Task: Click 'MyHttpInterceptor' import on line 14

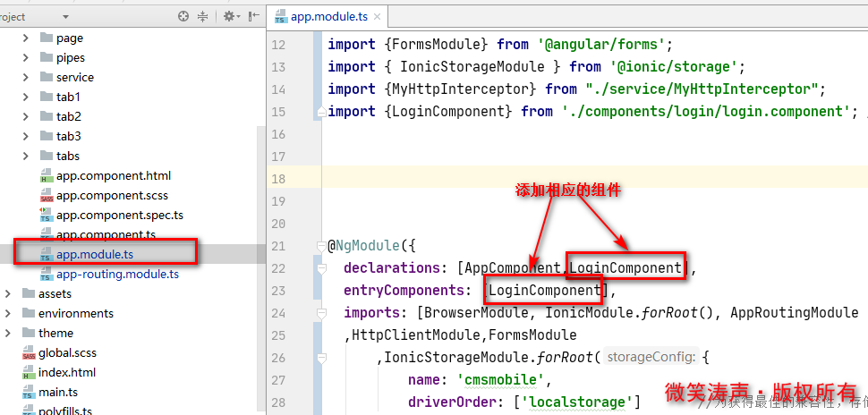Action: tap(461, 89)
